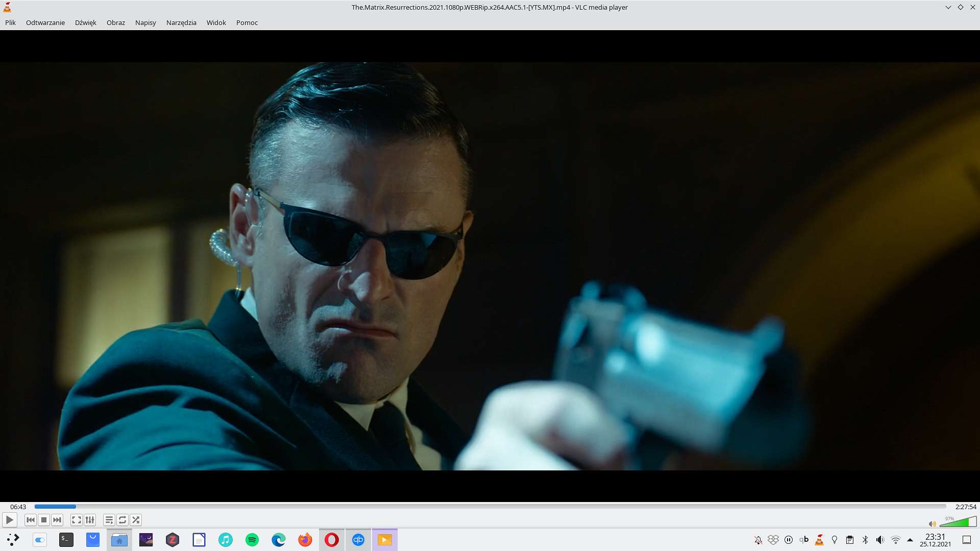The height and width of the screenshot is (551, 980).
Task: Open the KDE application launcher
Action: (x=13, y=540)
